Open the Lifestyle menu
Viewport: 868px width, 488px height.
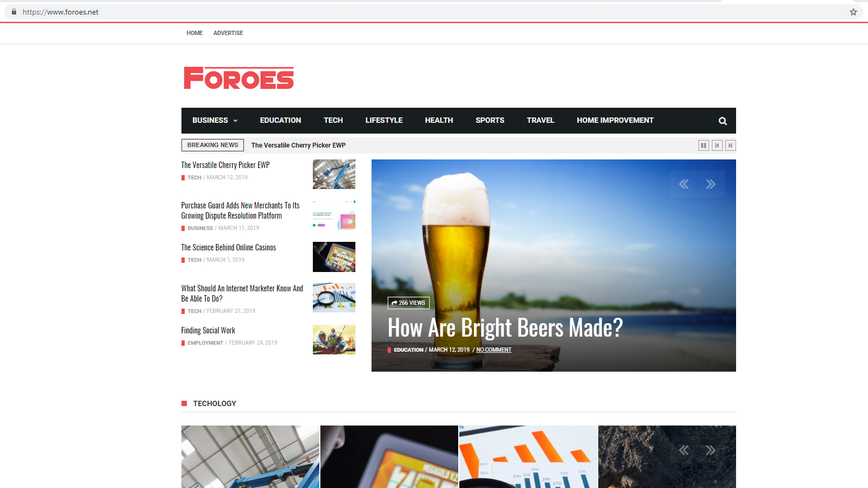pos(384,121)
